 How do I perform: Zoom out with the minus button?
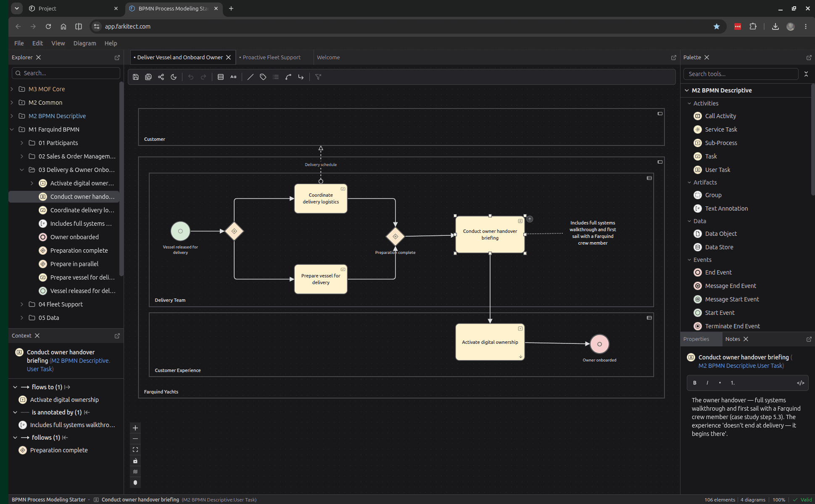(x=135, y=439)
